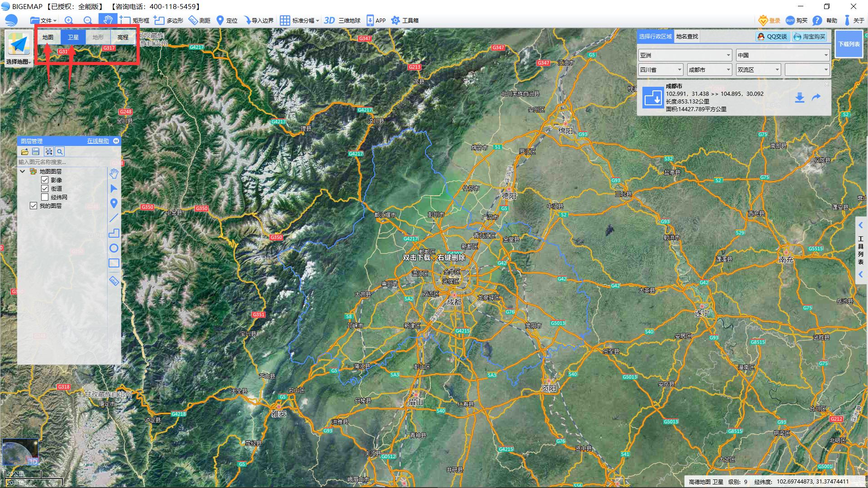Toggle the 我的图层 checkbox
This screenshot has width=868, height=488.
[33, 206]
